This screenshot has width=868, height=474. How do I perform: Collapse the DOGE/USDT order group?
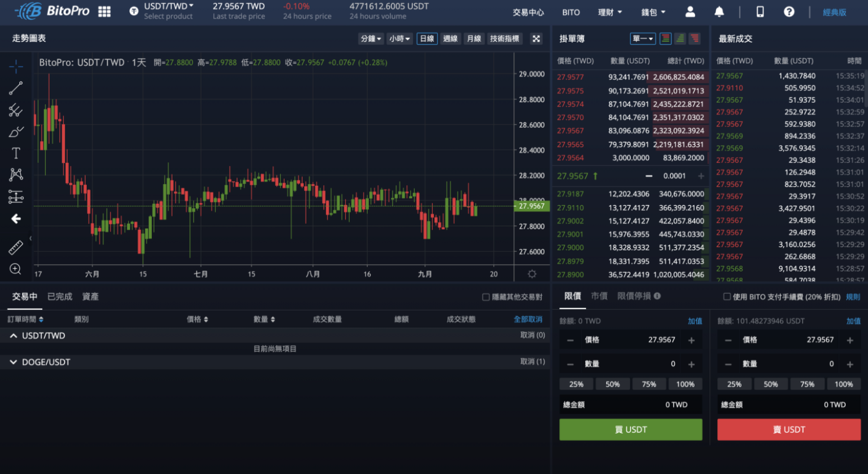14,362
